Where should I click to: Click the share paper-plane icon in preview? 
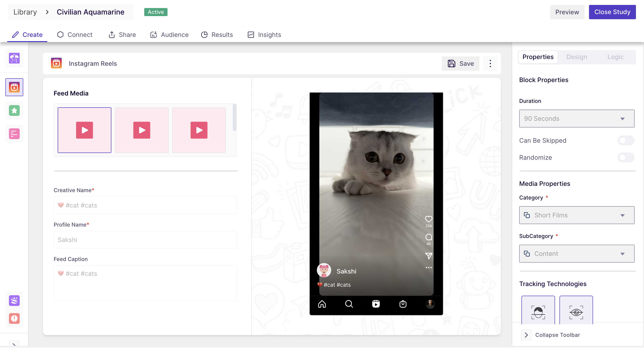428,256
